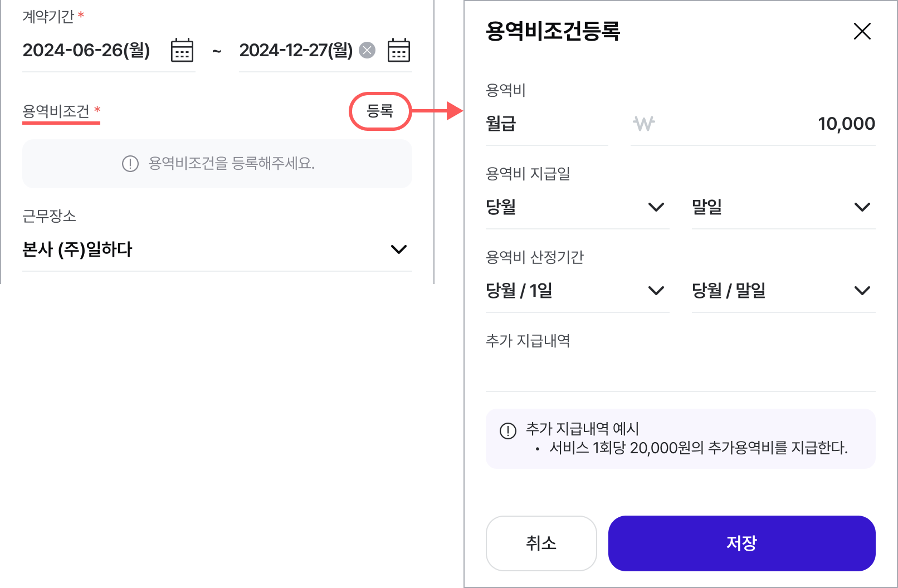Click the 저장 button
Image resolution: width=898 pixels, height=588 pixels.
[741, 543]
